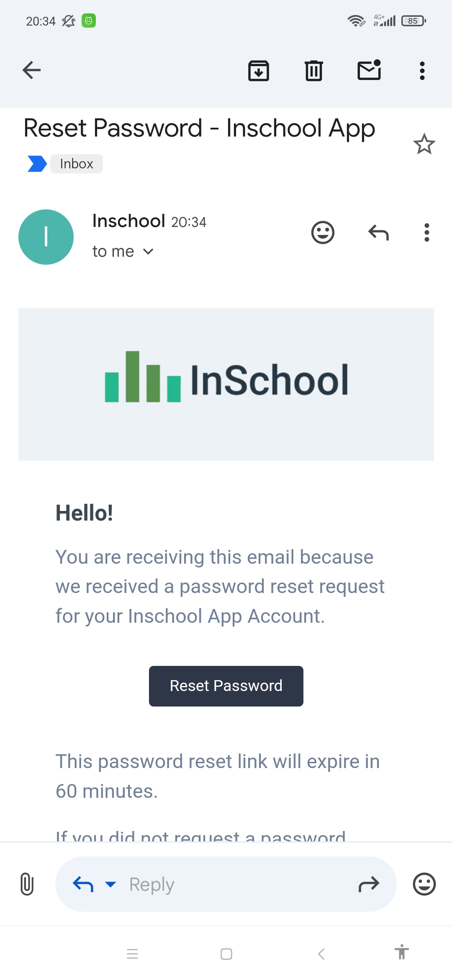The width and height of the screenshot is (452, 980).
Task: Attach a file with paperclip icon
Action: point(27,884)
